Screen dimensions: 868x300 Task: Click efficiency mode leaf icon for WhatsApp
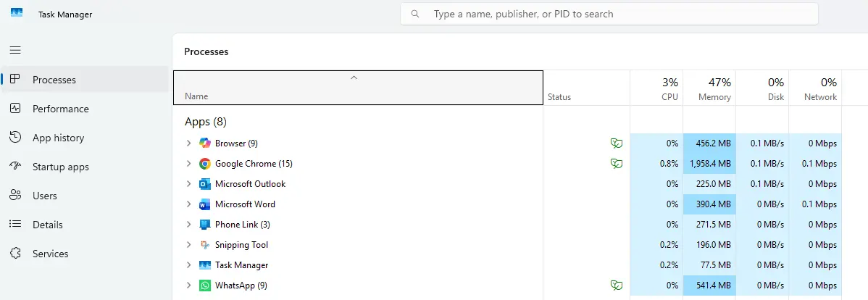[x=616, y=286]
